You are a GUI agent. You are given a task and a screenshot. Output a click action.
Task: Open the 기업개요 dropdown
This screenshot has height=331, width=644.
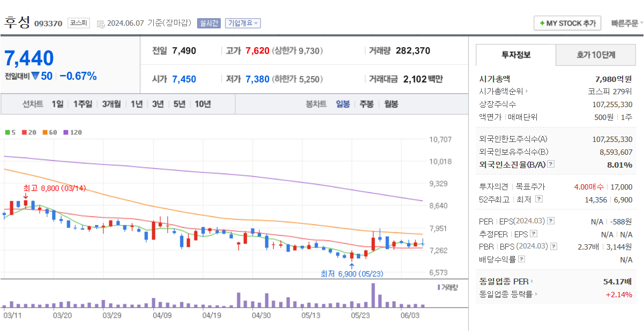(x=243, y=23)
